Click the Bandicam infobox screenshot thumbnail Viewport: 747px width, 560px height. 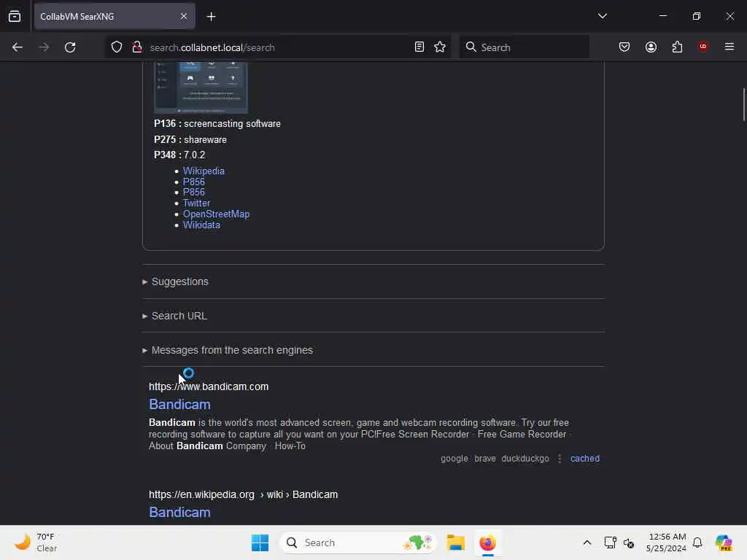coord(201,87)
